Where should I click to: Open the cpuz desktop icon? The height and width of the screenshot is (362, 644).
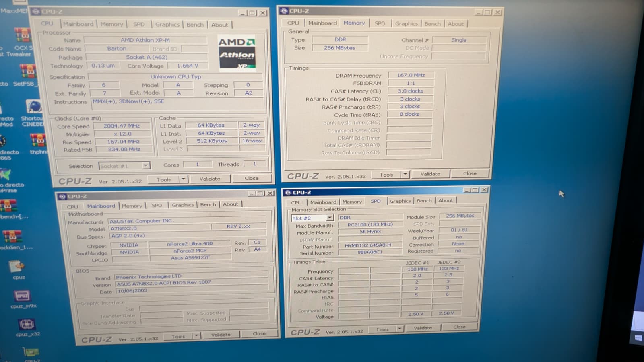[18, 269]
